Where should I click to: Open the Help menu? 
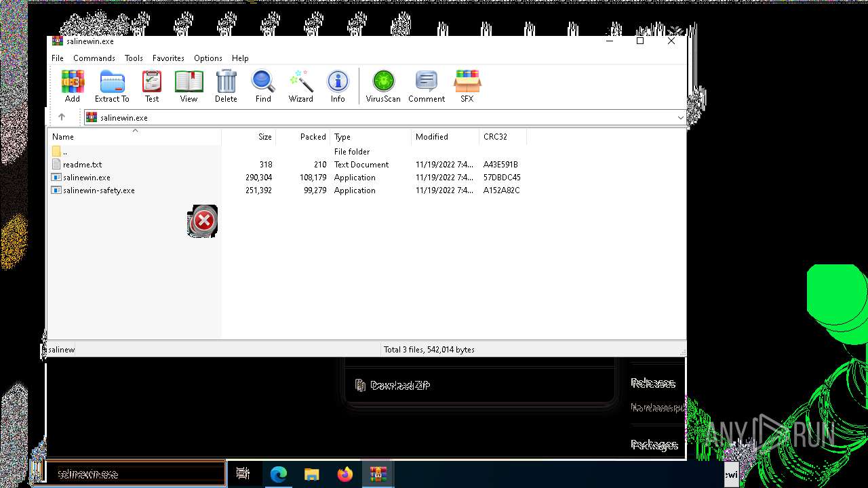pos(240,58)
